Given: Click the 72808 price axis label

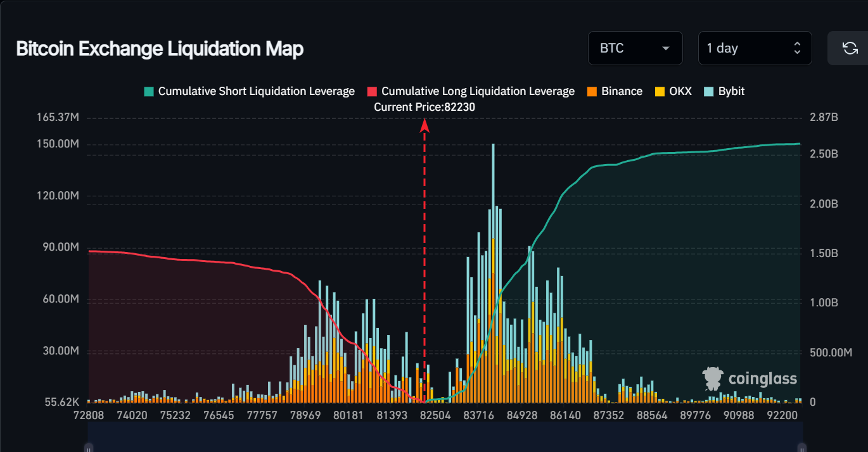Looking at the screenshot, I should [x=89, y=415].
